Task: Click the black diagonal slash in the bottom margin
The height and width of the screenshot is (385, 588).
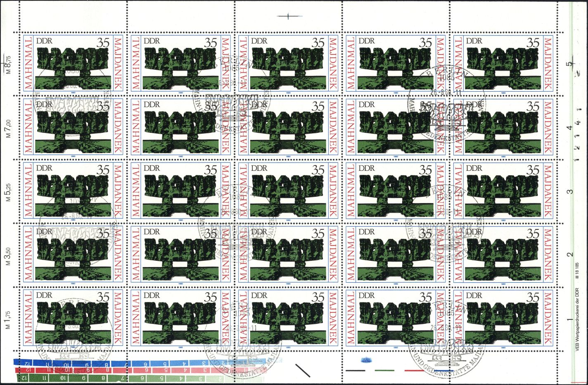Action: (x=302, y=370)
